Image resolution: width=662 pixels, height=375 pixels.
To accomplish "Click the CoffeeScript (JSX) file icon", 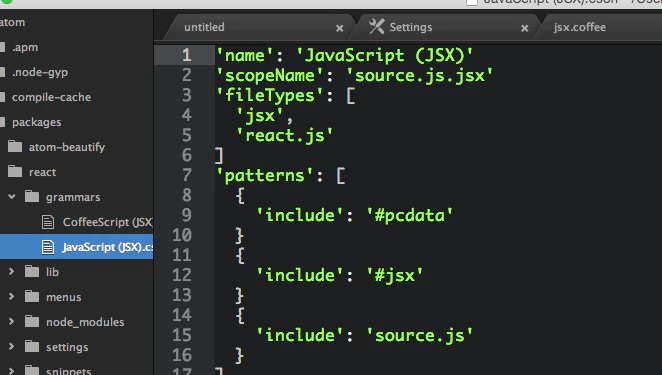I will coord(48,222).
